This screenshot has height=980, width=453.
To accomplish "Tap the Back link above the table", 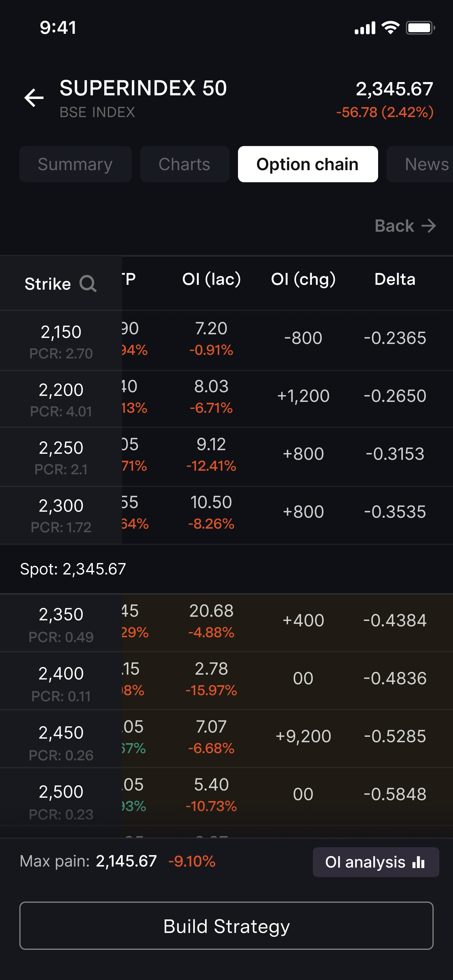I will pyautogui.click(x=394, y=226).
